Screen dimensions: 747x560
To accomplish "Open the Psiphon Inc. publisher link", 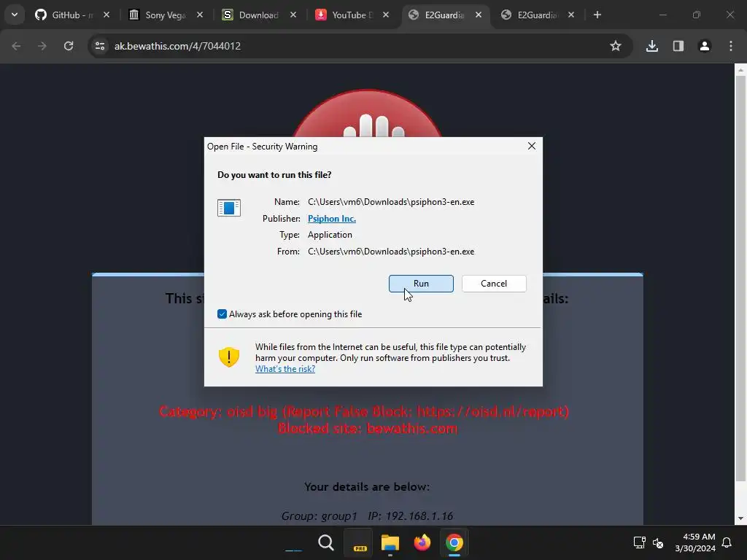I will (x=332, y=219).
